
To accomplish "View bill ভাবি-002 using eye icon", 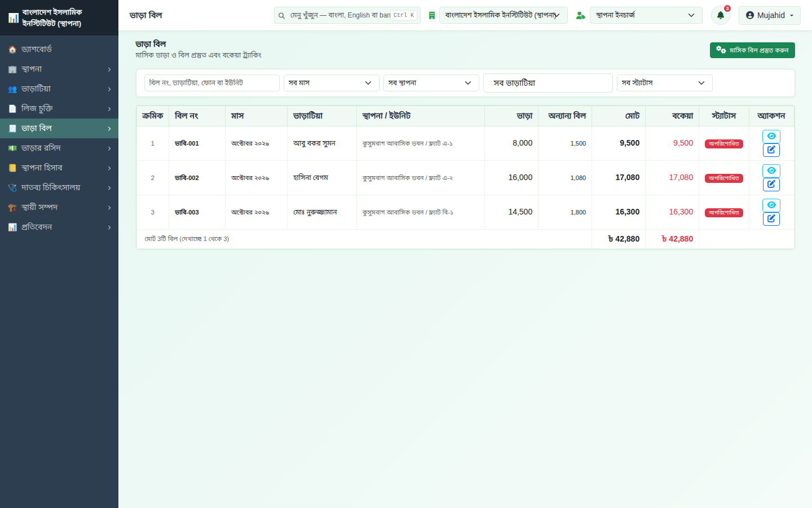I will 771,170.
